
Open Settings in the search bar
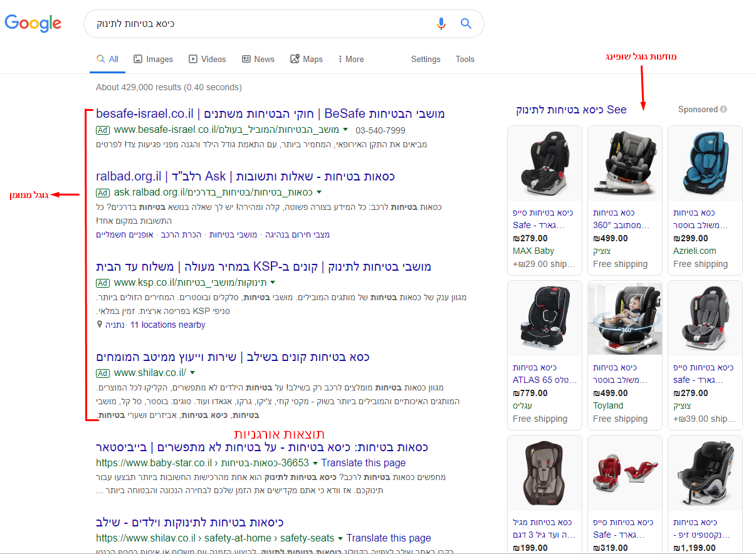click(426, 59)
